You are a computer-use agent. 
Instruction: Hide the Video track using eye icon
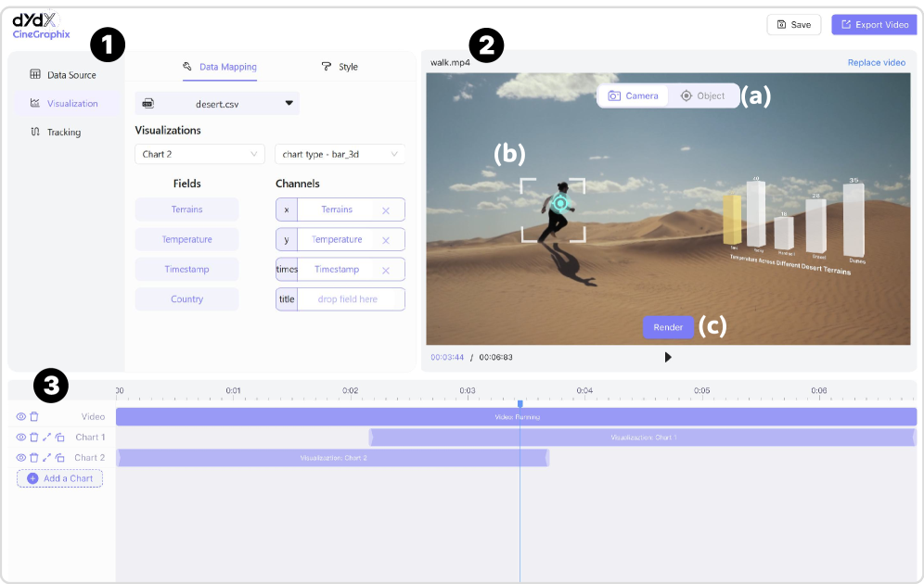pyautogui.click(x=21, y=417)
